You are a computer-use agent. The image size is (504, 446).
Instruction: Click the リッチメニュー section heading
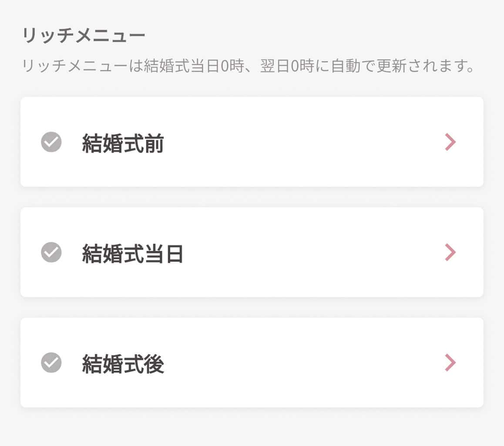[x=83, y=36]
